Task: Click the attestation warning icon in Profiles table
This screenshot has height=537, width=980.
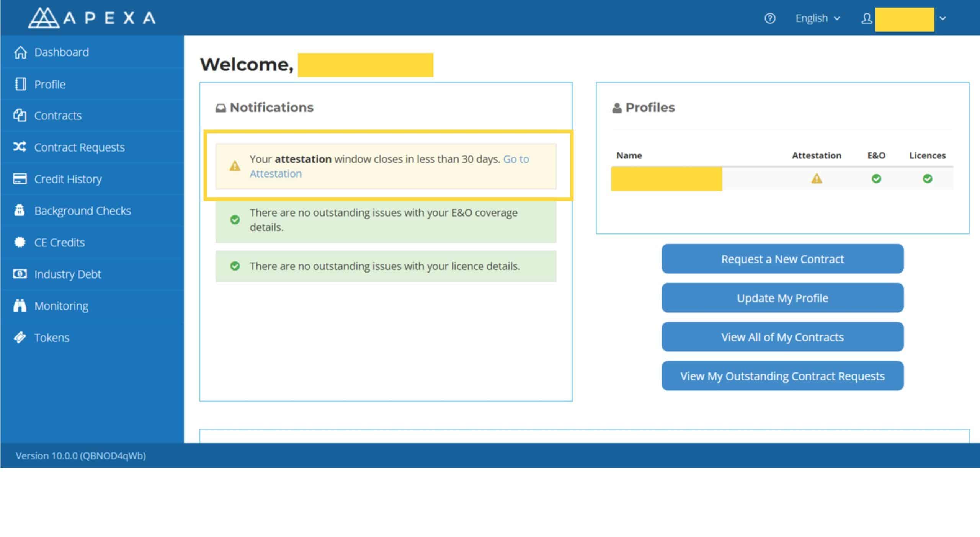Action: click(817, 178)
